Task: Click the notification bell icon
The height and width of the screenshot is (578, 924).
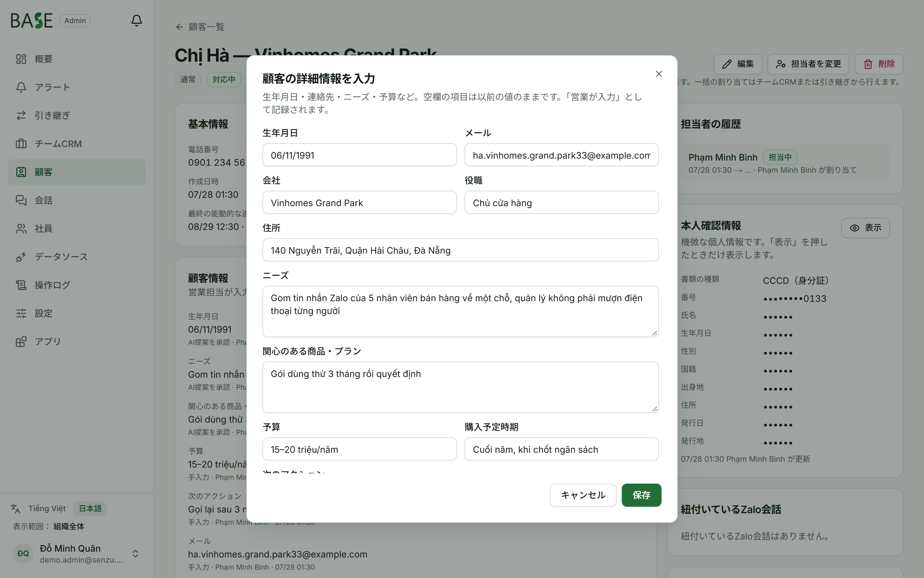Action: click(x=136, y=20)
